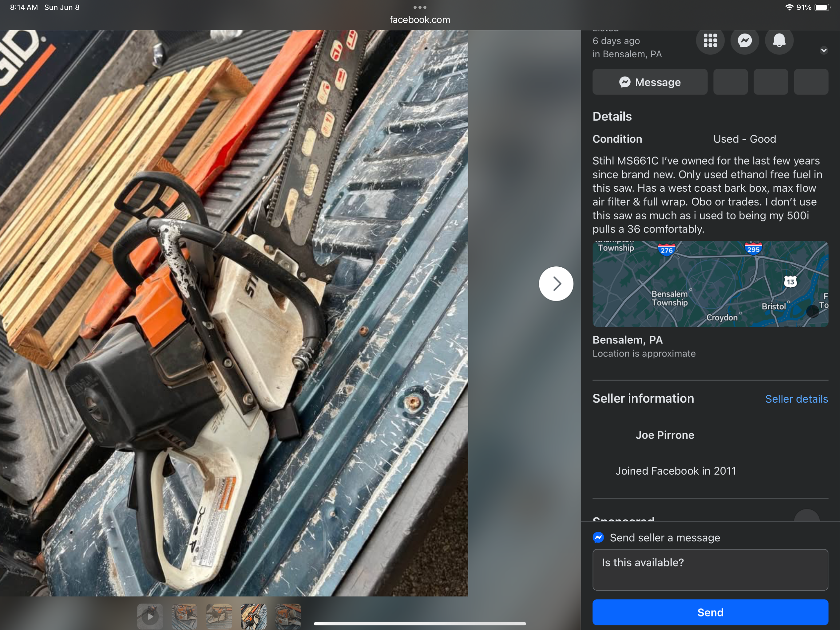Click the first blank button after Message
This screenshot has height=630, width=840.
[730, 82]
